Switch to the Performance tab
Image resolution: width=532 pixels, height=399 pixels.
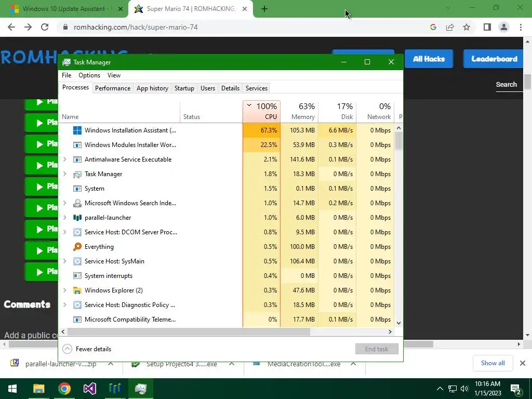113,88
